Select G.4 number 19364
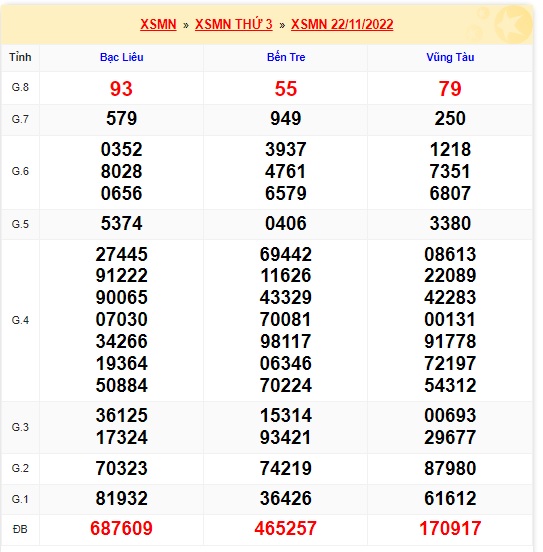Image resolution: width=543 pixels, height=552 pixels. point(121,363)
